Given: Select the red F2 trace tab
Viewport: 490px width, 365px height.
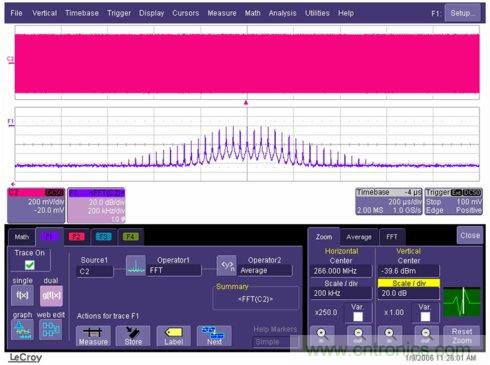Looking at the screenshot, I should [76, 237].
